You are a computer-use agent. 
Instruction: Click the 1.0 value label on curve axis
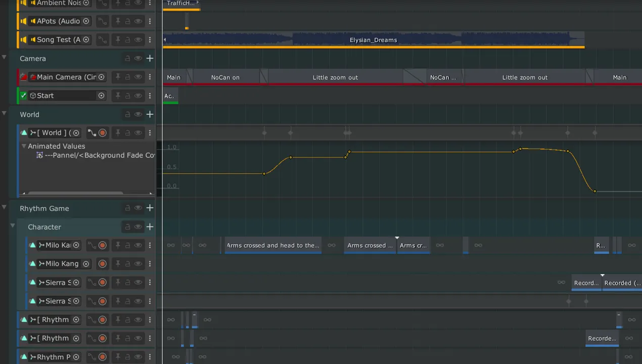click(172, 148)
